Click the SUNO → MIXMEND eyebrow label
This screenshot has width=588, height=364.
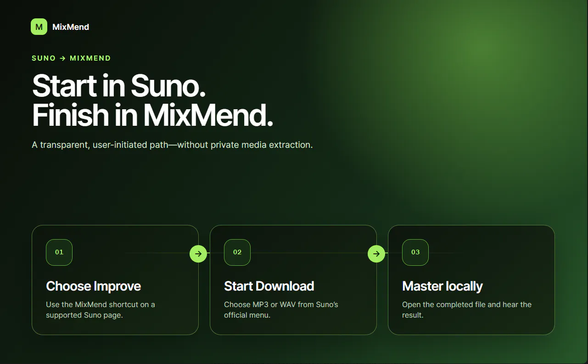pos(71,58)
